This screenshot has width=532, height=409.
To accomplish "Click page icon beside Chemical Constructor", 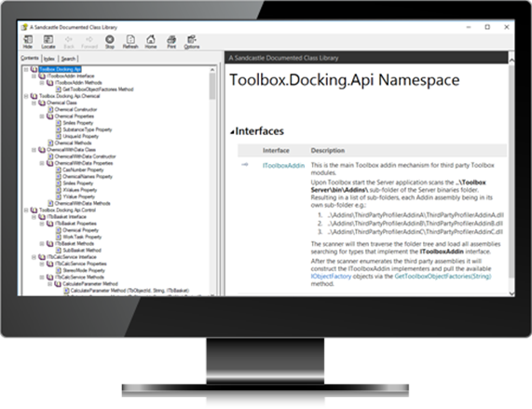I will 50,109.
